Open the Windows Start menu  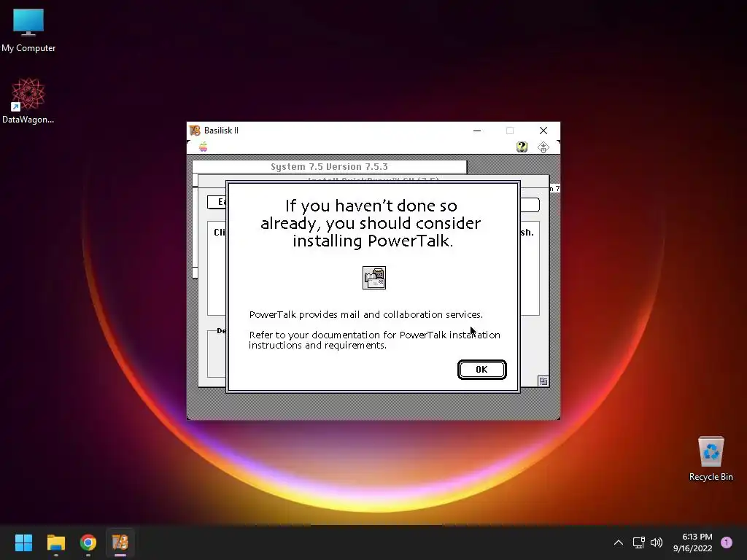[23, 542]
